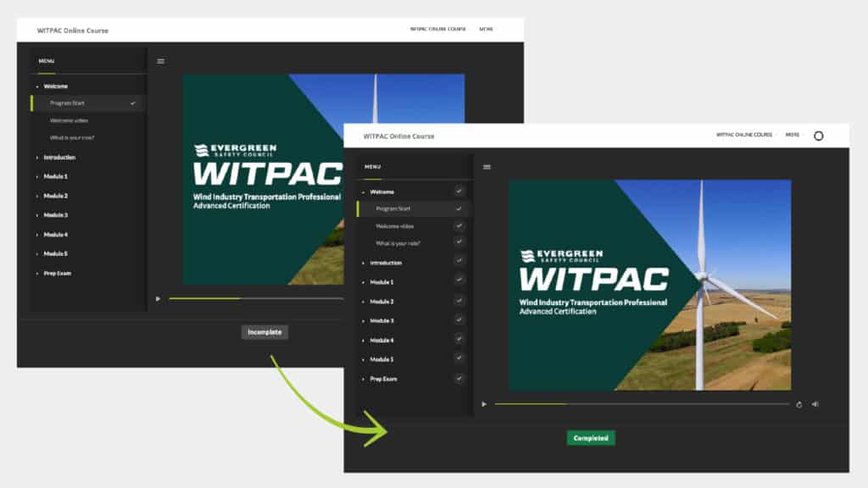Seek along the front window progress bar
Screen dimensions: 868x488
click(x=643, y=404)
